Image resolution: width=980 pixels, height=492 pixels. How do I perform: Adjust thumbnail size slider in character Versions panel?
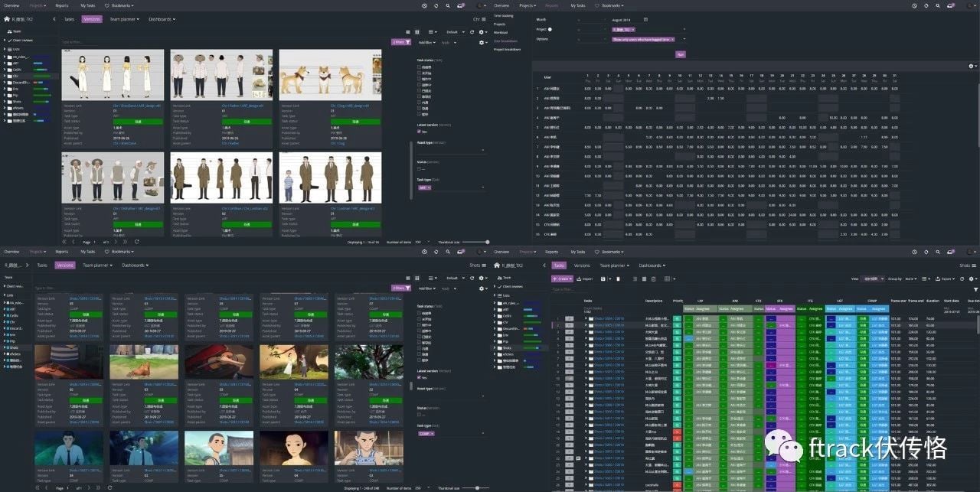coord(475,242)
